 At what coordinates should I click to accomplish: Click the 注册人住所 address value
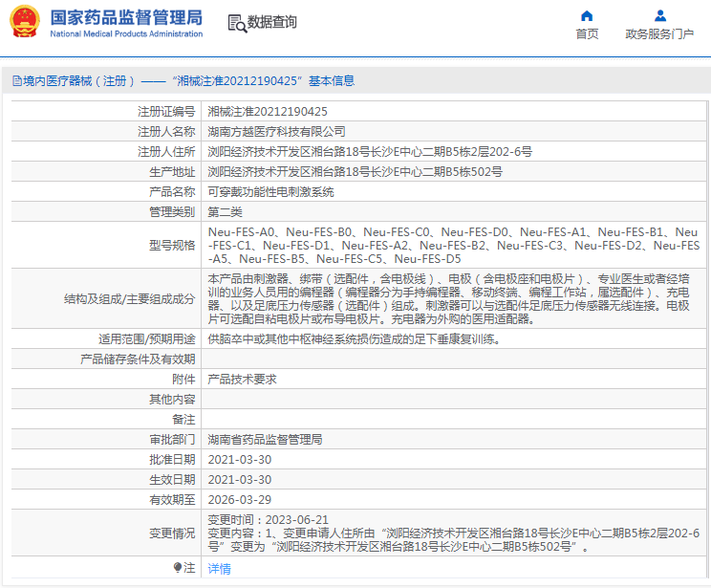(x=370, y=151)
